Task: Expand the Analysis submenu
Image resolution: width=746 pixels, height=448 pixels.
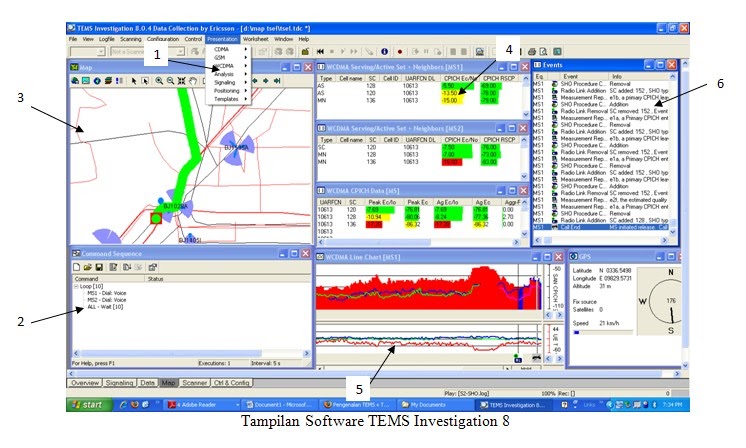Action: pos(229,74)
